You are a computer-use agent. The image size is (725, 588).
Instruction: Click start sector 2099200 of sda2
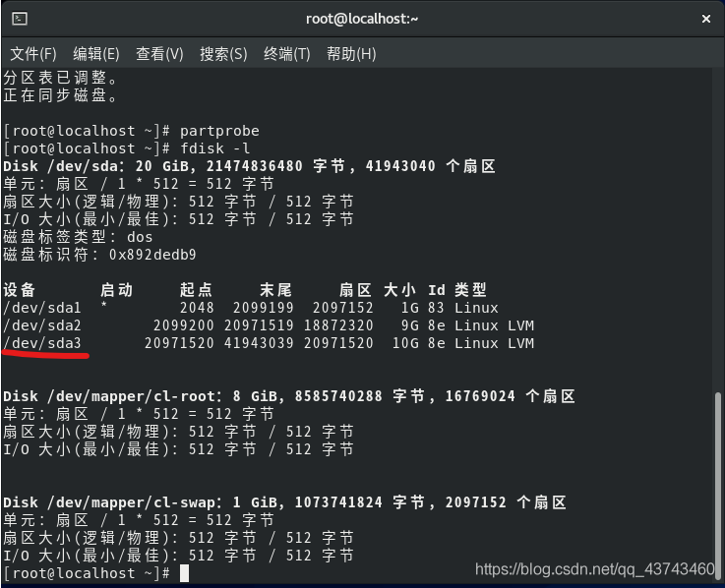tap(184, 325)
